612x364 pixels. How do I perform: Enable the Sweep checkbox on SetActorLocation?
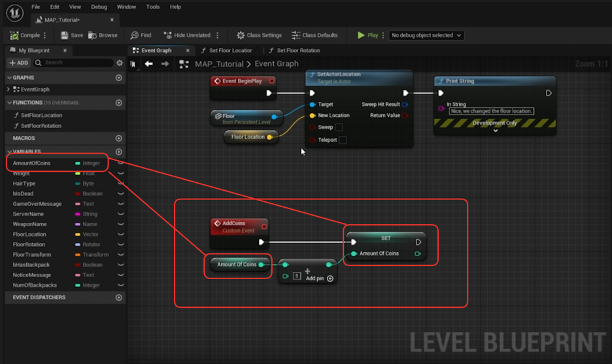point(339,127)
